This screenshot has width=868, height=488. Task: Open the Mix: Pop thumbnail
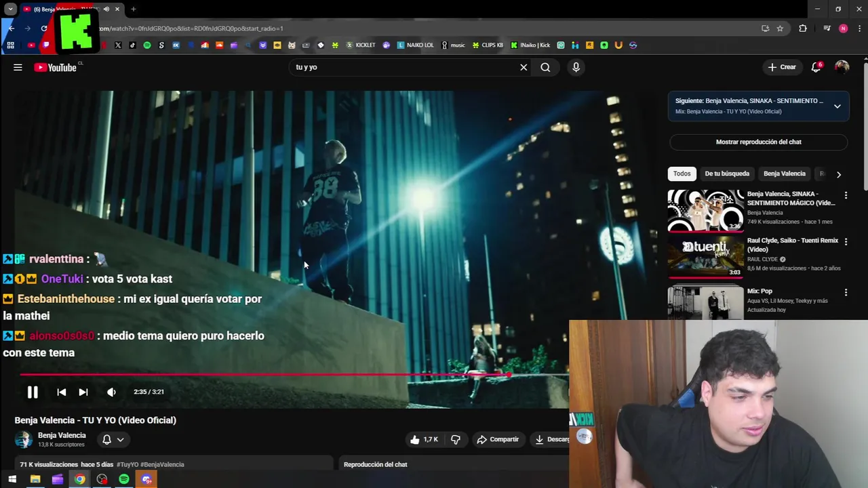click(705, 302)
